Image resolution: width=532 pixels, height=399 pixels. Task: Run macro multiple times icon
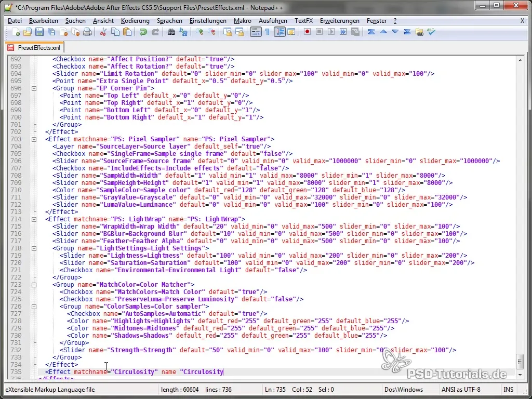[x=343, y=32]
